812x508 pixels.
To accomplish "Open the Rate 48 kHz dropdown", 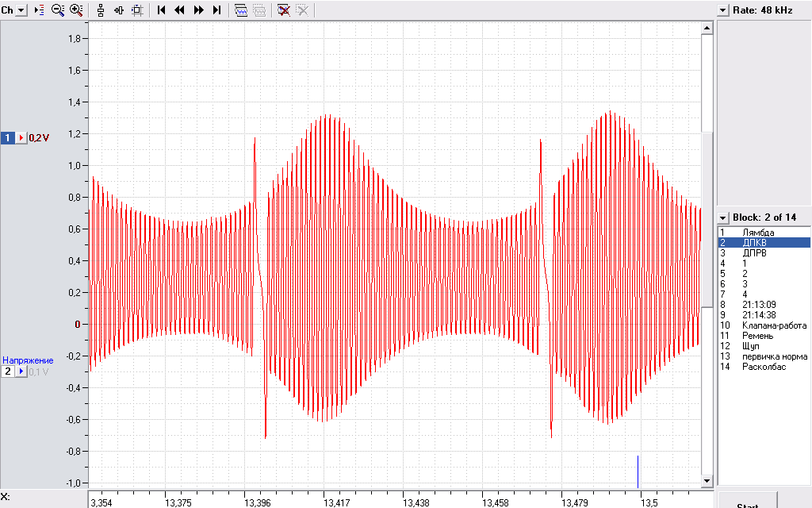I will (723, 10).
